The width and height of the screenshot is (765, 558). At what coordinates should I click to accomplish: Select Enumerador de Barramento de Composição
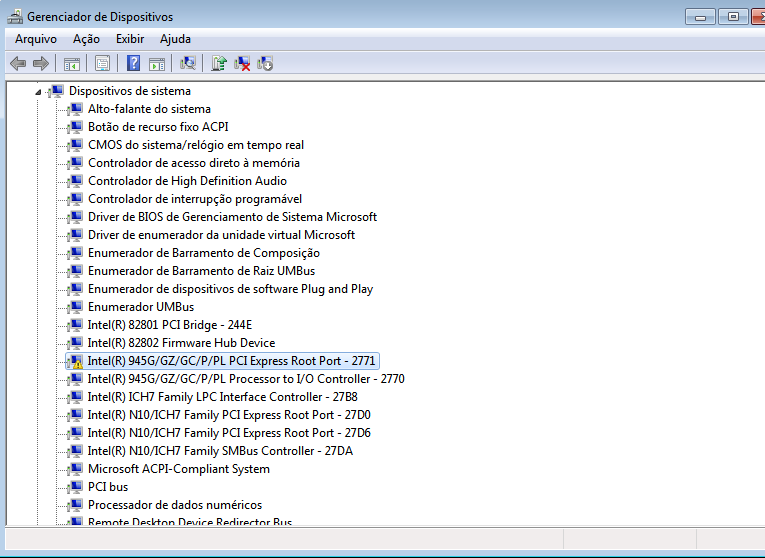tap(204, 253)
